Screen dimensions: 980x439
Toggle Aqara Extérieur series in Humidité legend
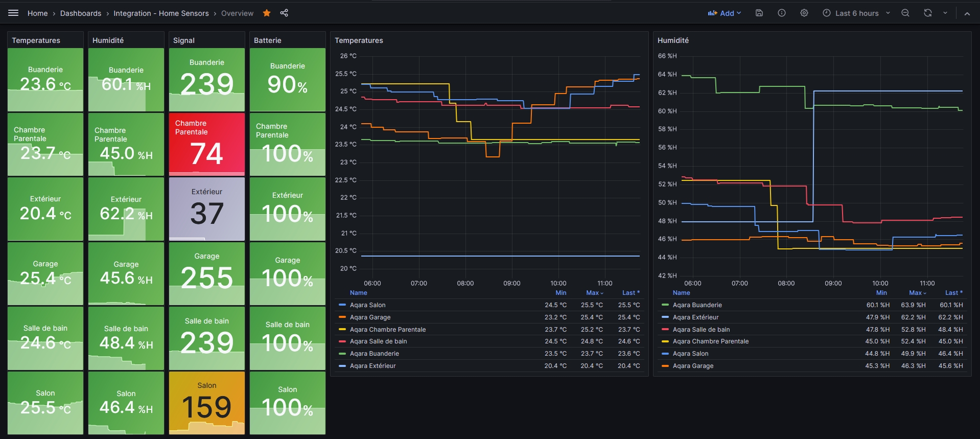coord(695,317)
